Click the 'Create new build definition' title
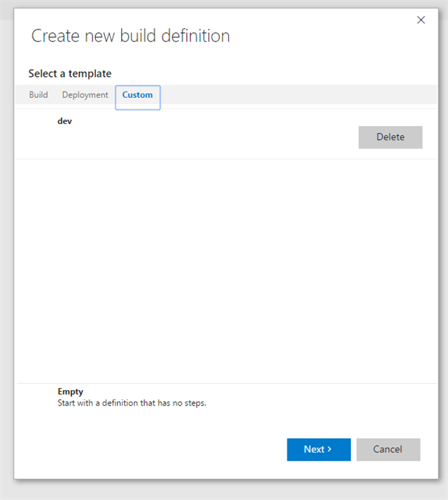Image resolution: width=448 pixels, height=500 pixels. (x=130, y=36)
